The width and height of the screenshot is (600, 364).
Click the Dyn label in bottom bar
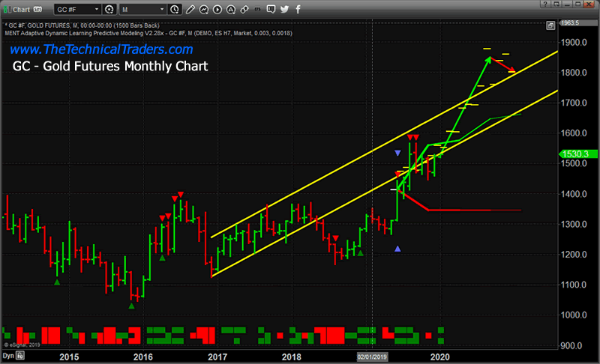(8, 356)
